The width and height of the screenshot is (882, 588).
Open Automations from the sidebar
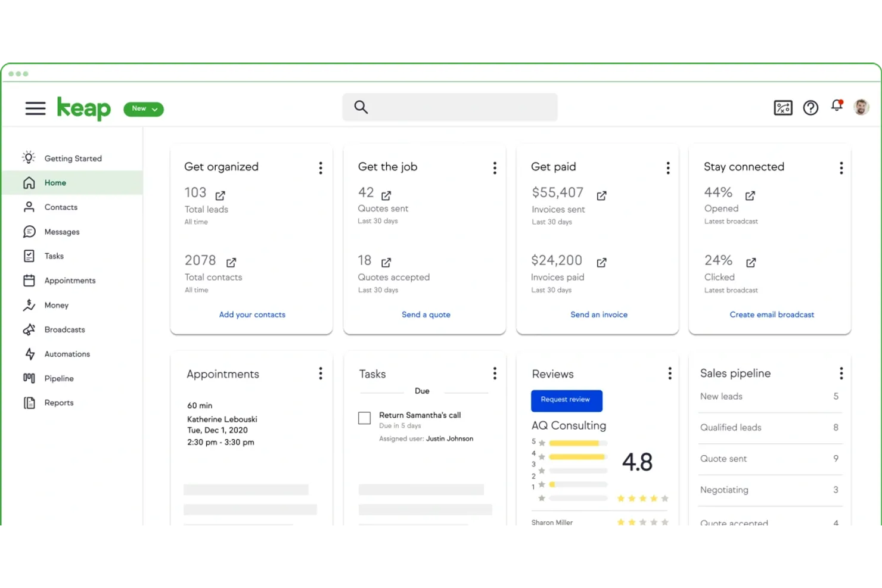(x=66, y=354)
